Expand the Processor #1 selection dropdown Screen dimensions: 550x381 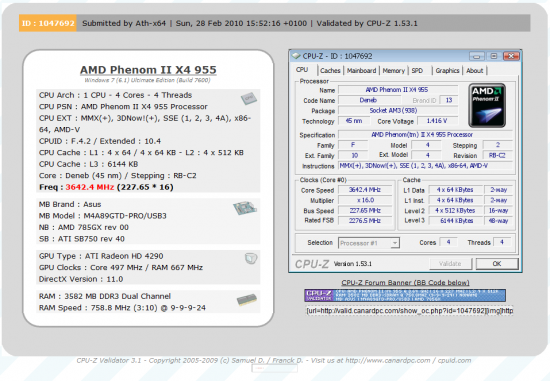pyautogui.click(x=395, y=243)
